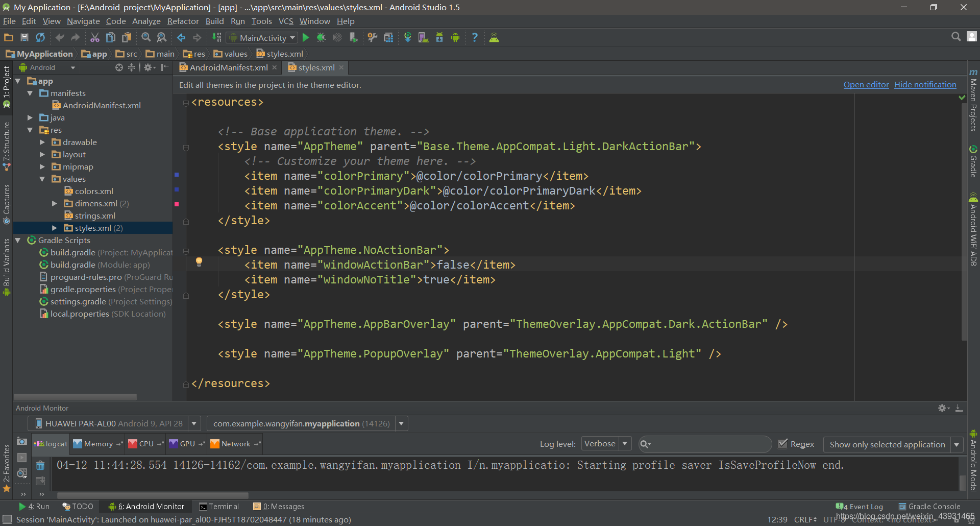The image size is (980, 526).
Task: Open the Build menu
Action: (x=214, y=21)
